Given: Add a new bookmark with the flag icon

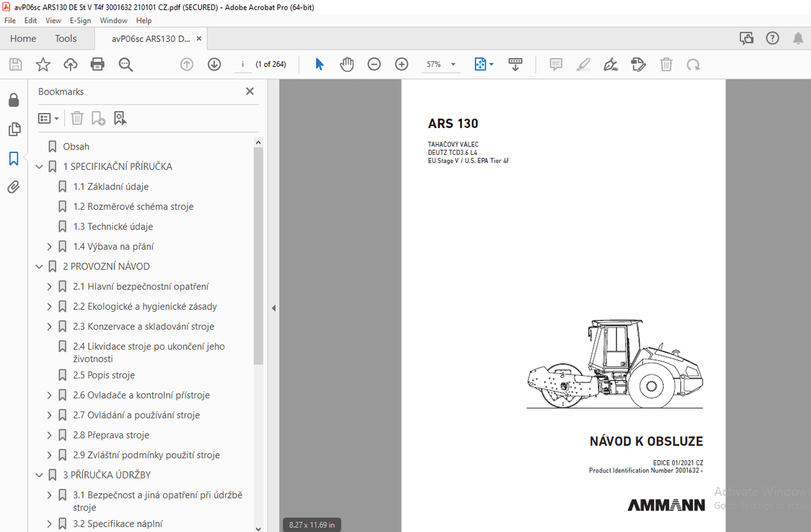Looking at the screenshot, I should (x=98, y=118).
